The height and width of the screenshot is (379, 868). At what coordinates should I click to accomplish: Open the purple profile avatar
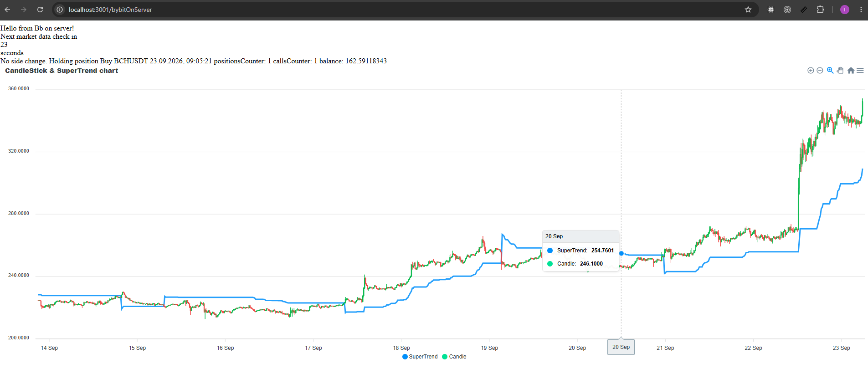pyautogui.click(x=845, y=10)
